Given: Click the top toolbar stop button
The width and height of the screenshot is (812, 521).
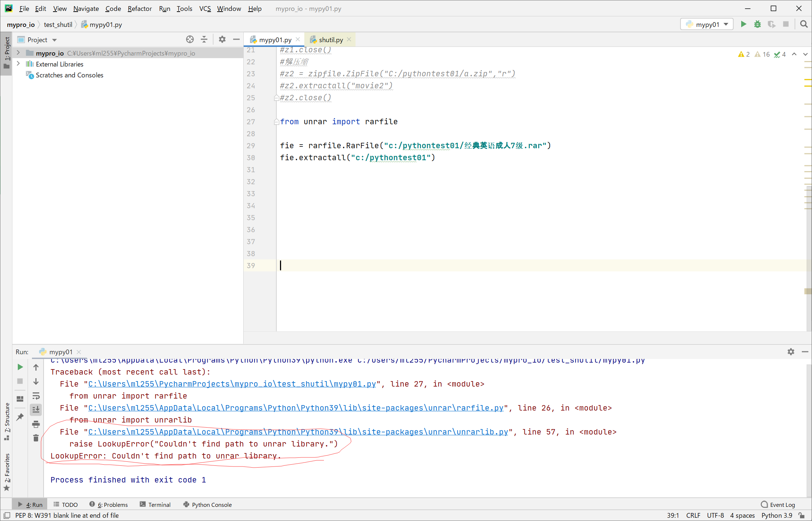Looking at the screenshot, I should coord(786,24).
